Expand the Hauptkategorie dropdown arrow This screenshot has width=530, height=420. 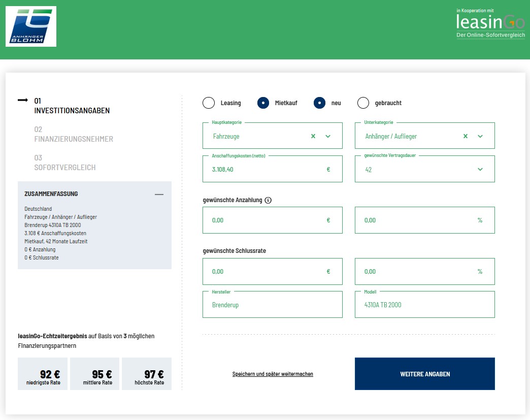pyautogui.click(x=328, y=136)
